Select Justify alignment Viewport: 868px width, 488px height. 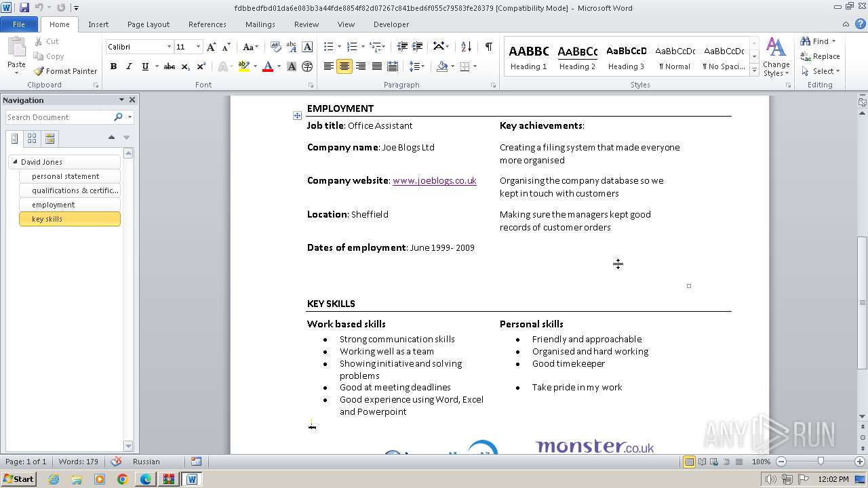click(x=376, y=66)
